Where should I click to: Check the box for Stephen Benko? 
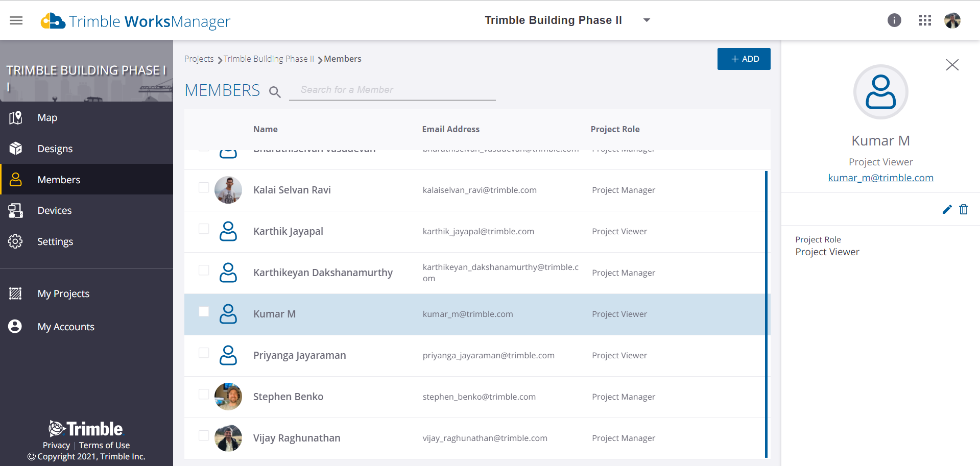pos(204,394)
